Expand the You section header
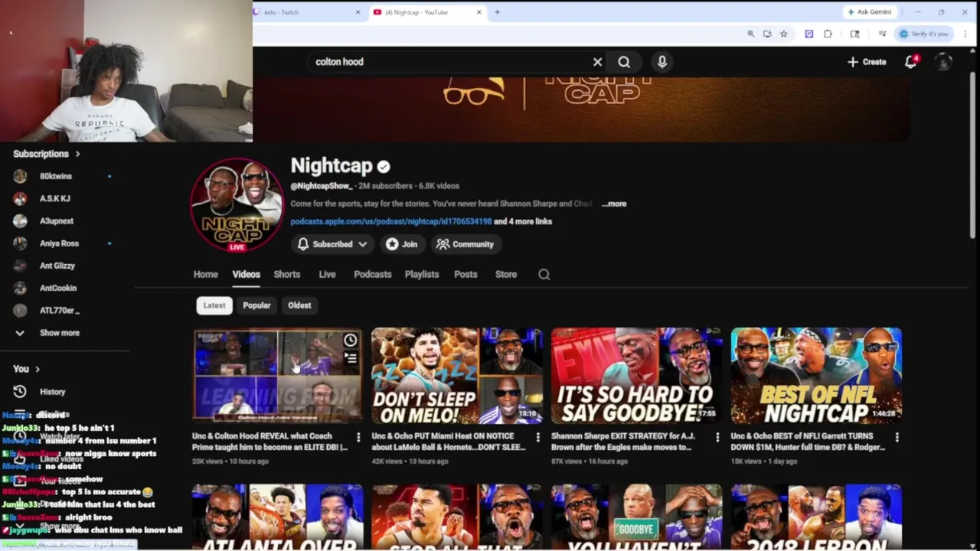 pyautogui.click(x=26, y=369)
